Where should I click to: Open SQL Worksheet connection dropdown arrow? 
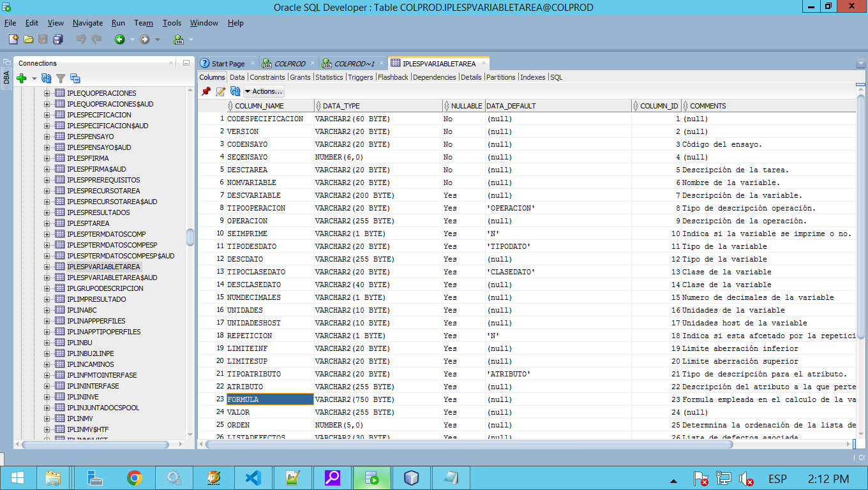click(191, 40)
